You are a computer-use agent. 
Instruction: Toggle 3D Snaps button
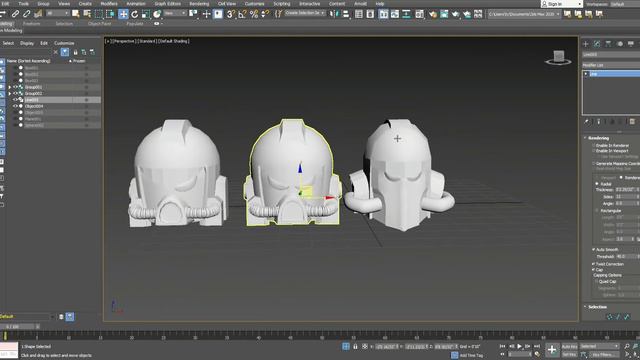pos(231,14)
